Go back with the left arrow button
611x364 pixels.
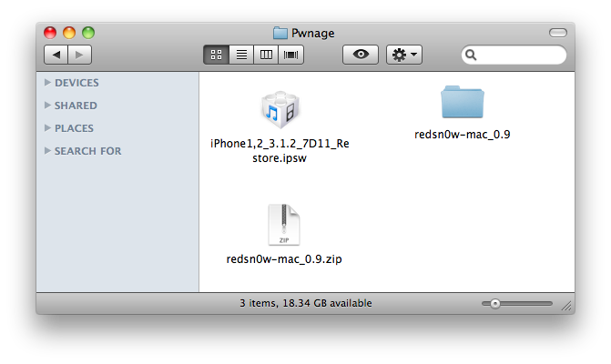point(56,55)
